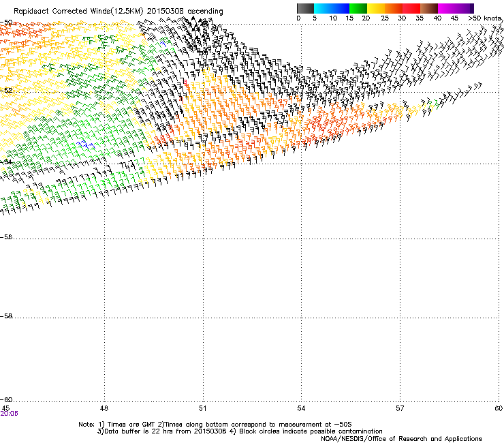The height and width of the screenshot is (443, 504).
Task: Click the cyan-blue 5–15 knots legend segment
Action: point(332,8)
